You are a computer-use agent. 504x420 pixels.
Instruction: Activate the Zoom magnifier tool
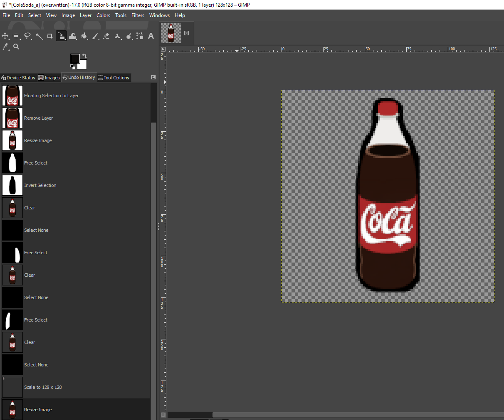pos(16,47)
